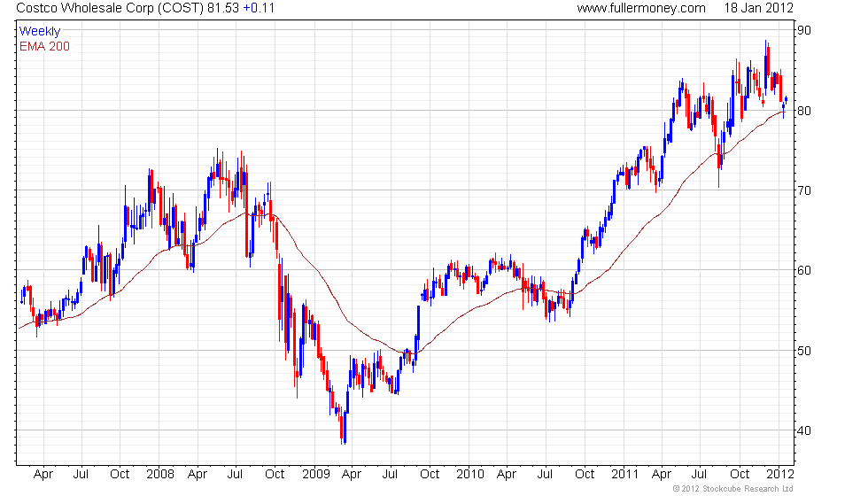Click the 40 price axis label

[804, 430]
